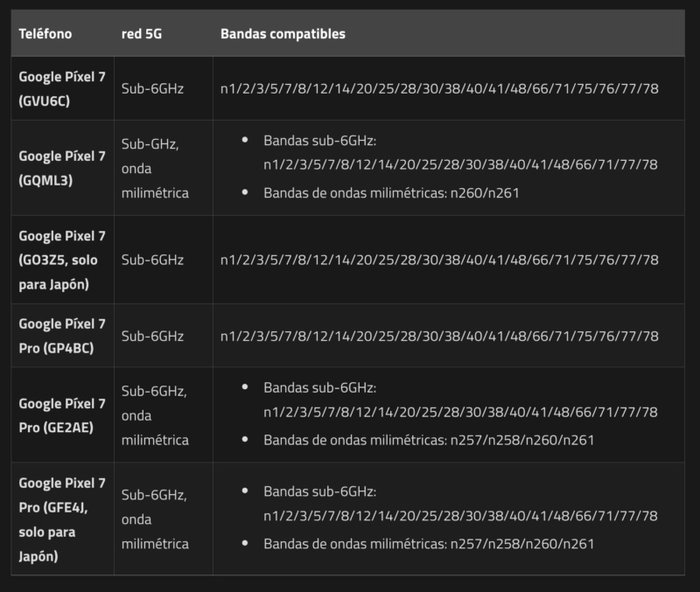Click Sub-GHz, onda milimétrica cell for GQML3
The width and height of the screenshot is (700, 592).
point(155,168)
